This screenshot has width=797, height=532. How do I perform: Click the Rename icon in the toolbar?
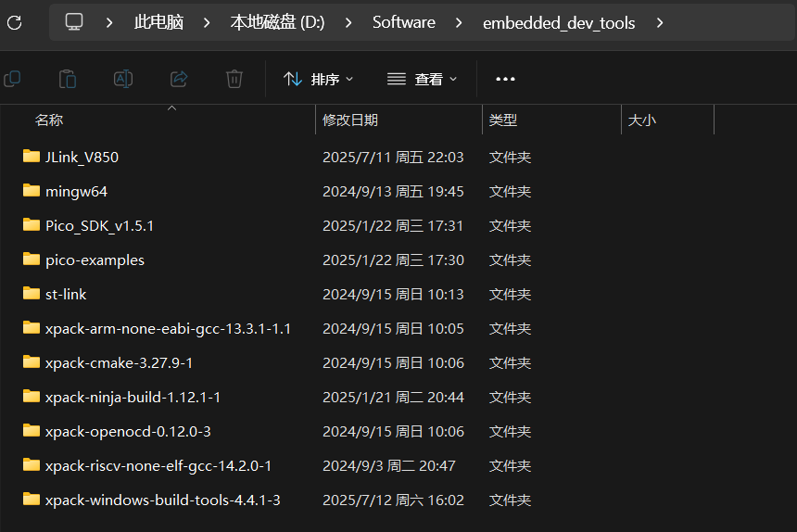point(123,79)
